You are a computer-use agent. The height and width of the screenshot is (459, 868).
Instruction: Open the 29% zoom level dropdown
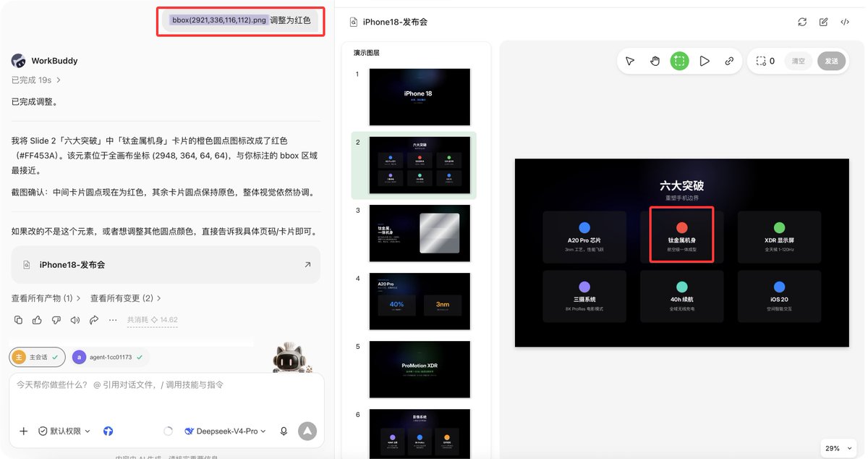tap(838, 448)
